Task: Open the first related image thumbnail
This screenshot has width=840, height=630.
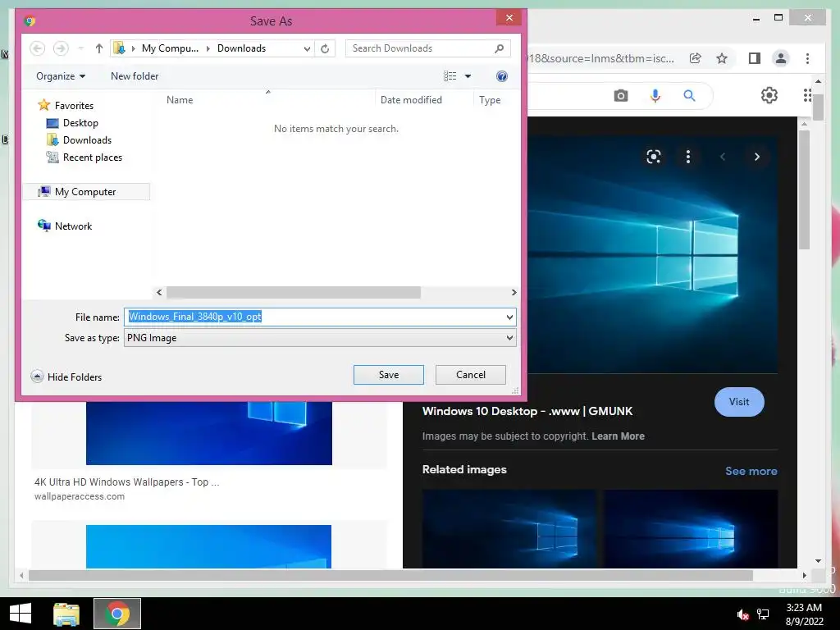Action: tap(509, 529)
